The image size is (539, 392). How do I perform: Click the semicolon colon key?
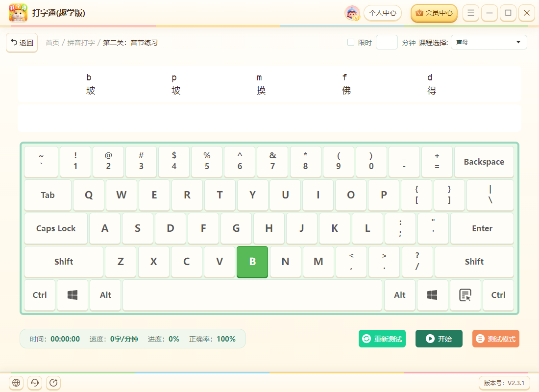tap(400, 228)
